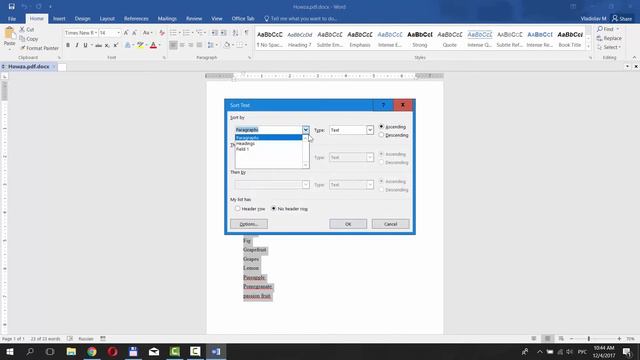The image size is (640, 360).
Task: Click the Copy icon in the ribbon
Action: [x=22, y=39]
